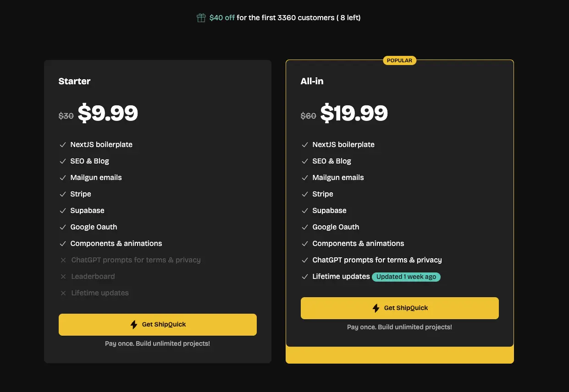Click the $9.99 Starter price

[x=108, y=113]
